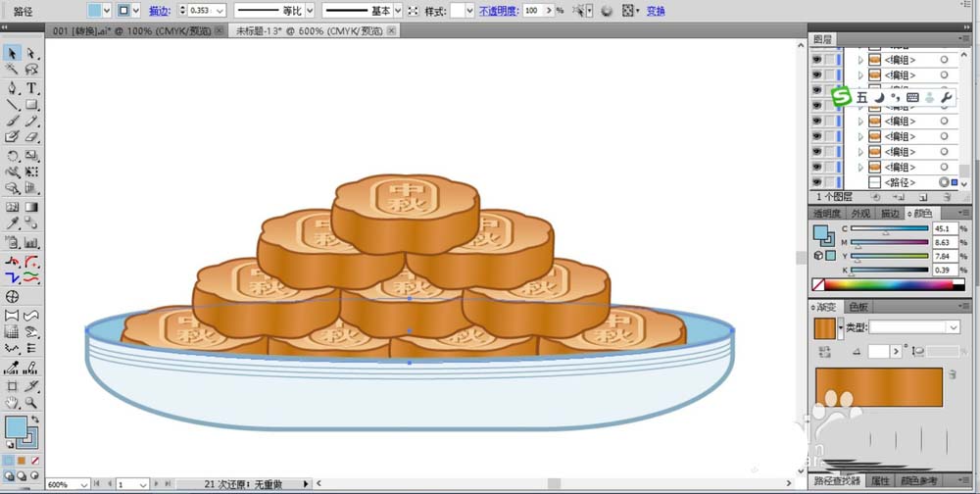
Task: Open Recolor Artwork from control bar
Action: click(x=607, y=11)
